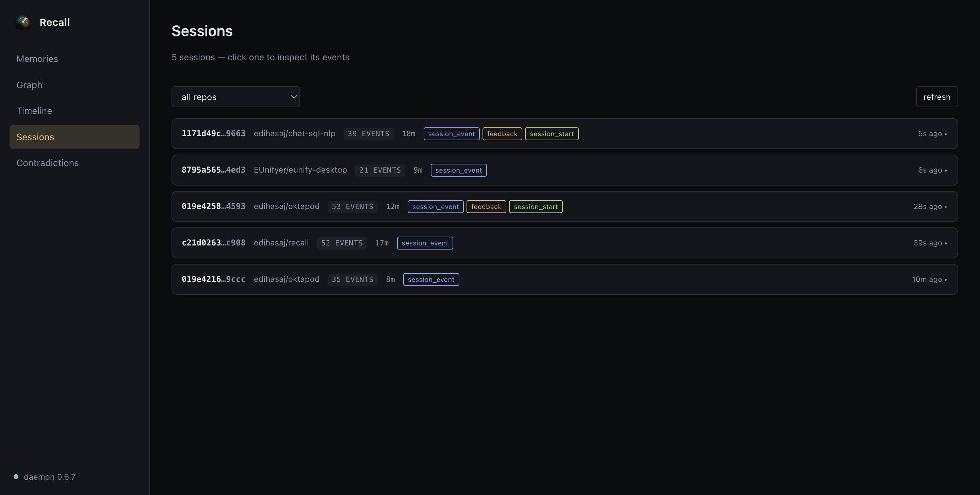The image size is (980, 495).
Task: Click the Sessions page heading
Action: [x=202, y=31]
